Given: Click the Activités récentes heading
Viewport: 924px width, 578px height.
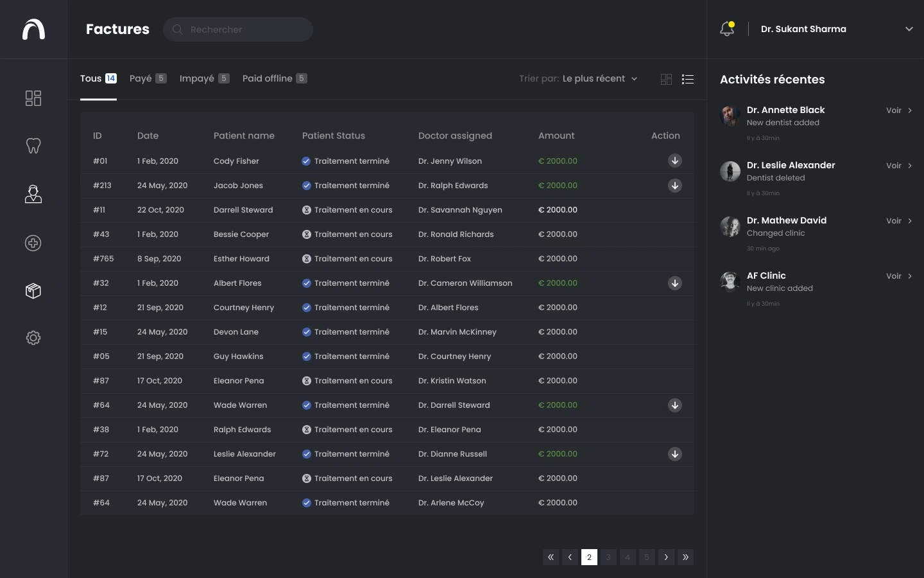Looking at the screenshot, I should [773, 80].
